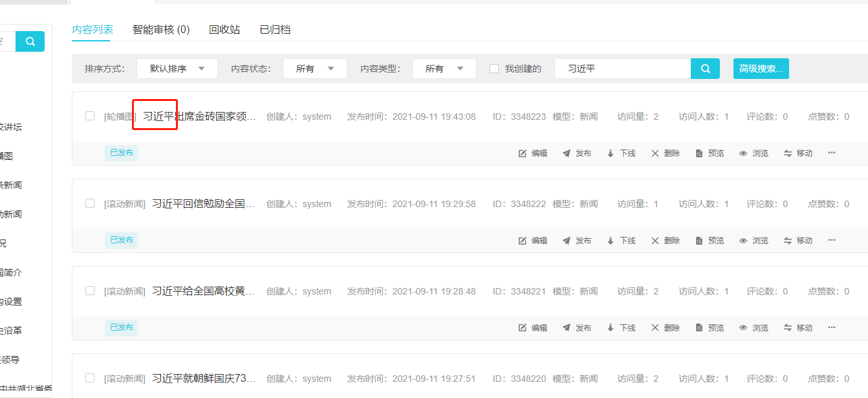Take item ID 3348223 offline (下线)

(x=621, y=153)
